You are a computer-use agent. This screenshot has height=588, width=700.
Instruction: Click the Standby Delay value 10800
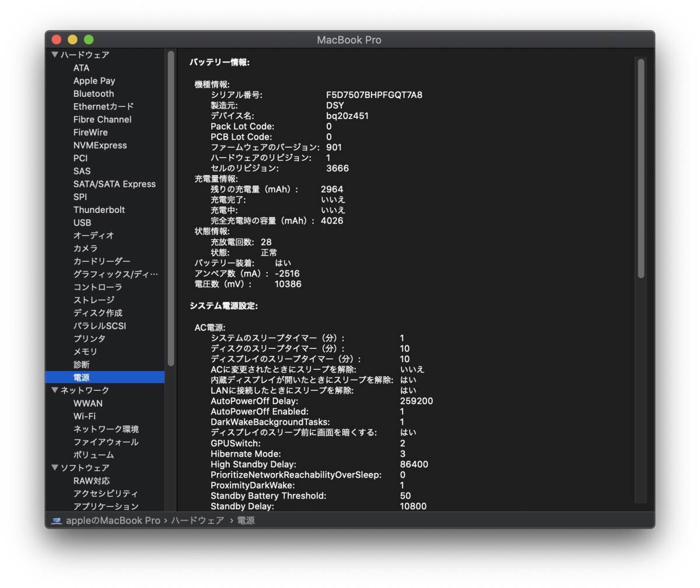pos(413,506)
